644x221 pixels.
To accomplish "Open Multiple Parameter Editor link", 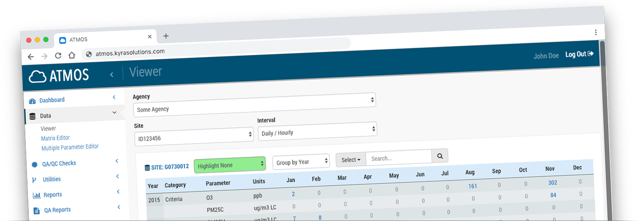I will click(x=70, y=147).
